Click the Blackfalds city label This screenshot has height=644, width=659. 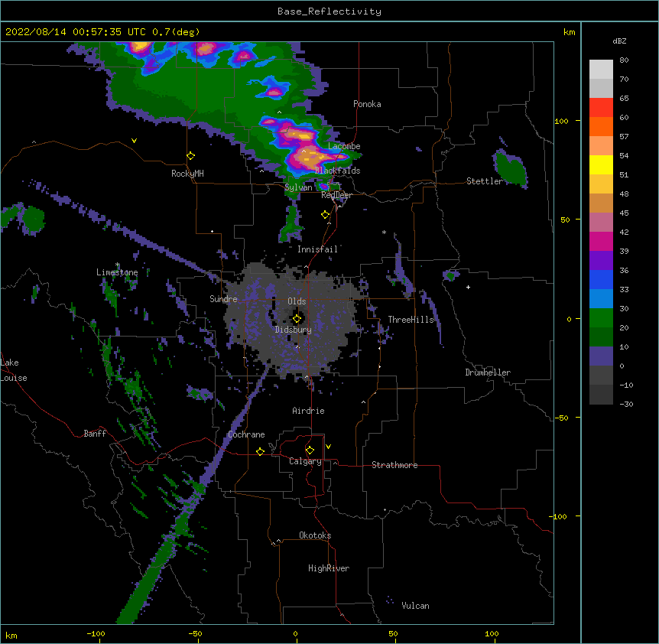point(337,171)
